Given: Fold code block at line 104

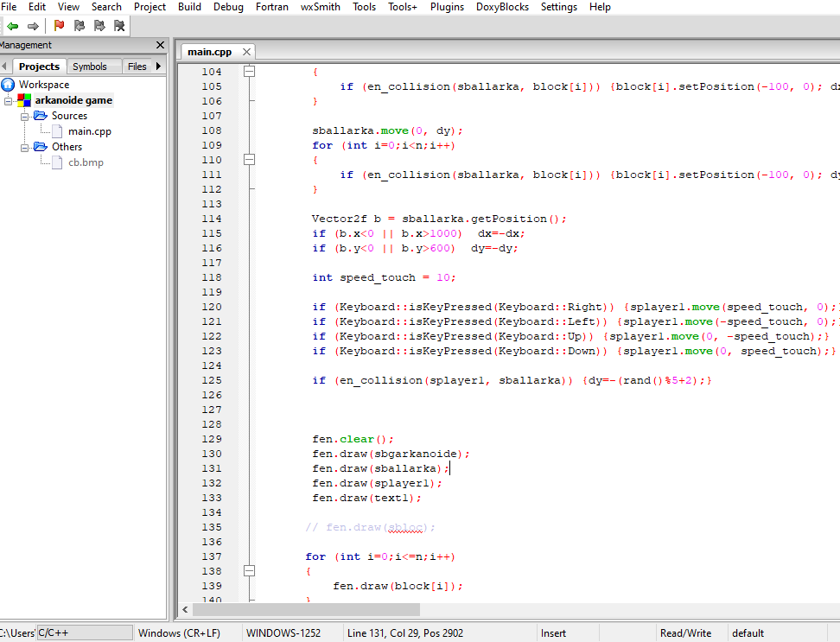Looking at the screenshot, I should click(x=249, y=71).
